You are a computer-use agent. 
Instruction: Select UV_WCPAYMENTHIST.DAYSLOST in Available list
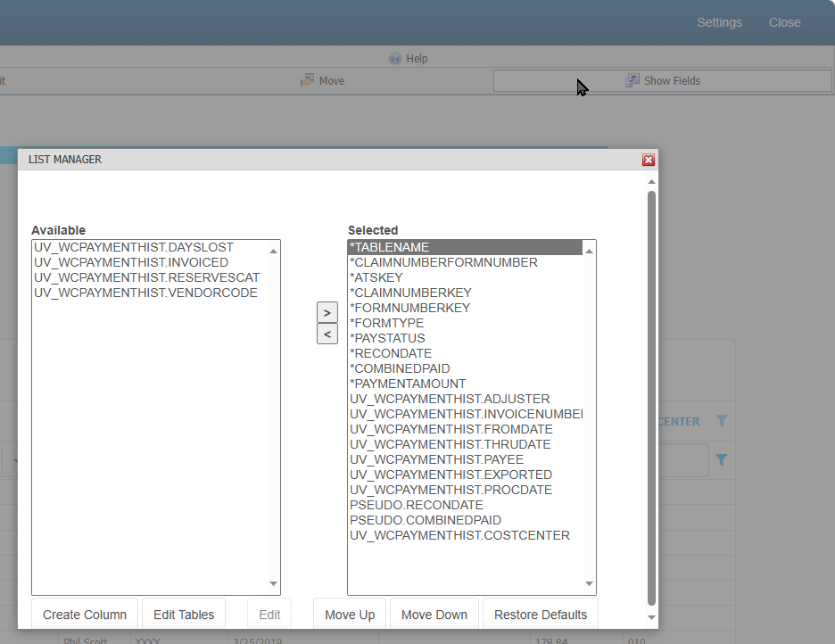[x=134, y=247]
